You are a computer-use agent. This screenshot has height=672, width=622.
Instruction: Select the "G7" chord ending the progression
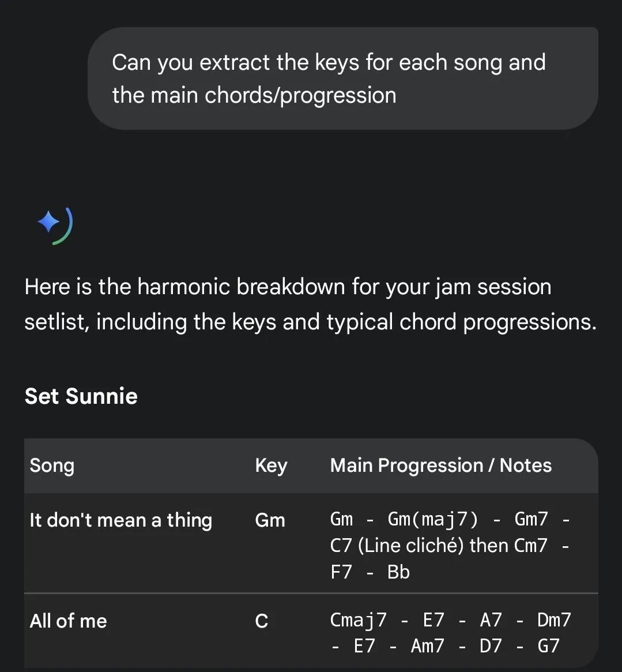coord(548,646)
